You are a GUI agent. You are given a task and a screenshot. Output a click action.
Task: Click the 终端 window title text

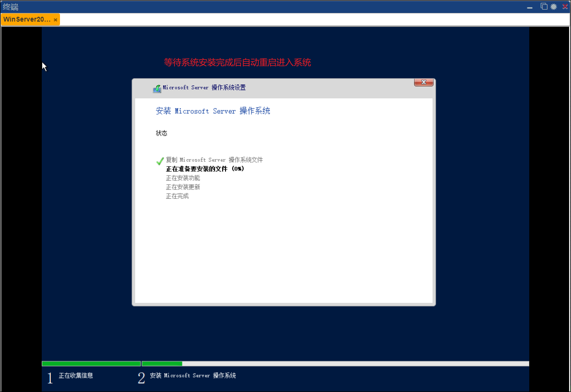pos(11,7)
